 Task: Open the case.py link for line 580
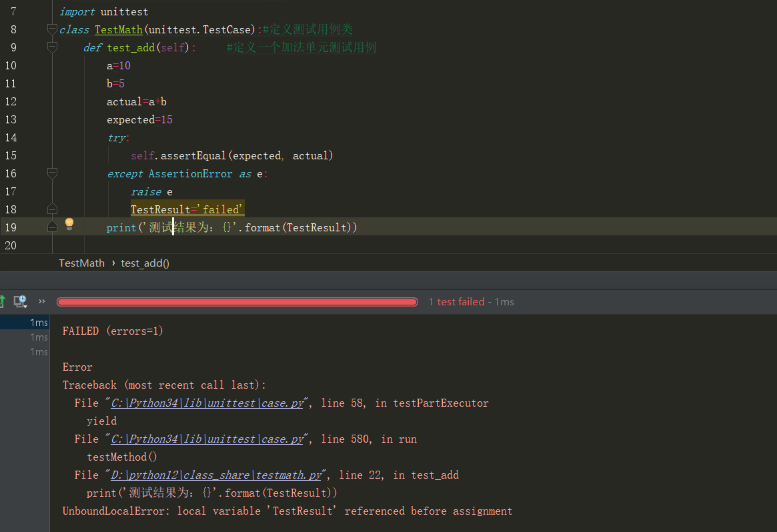pos(207,439)
